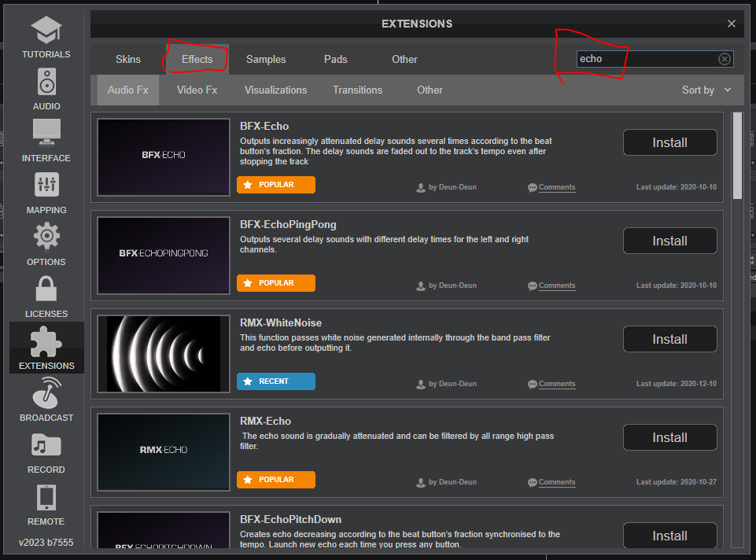Open Comments for BFX-Echo
This screenshot has height=560, width=756.
[557, 187]
